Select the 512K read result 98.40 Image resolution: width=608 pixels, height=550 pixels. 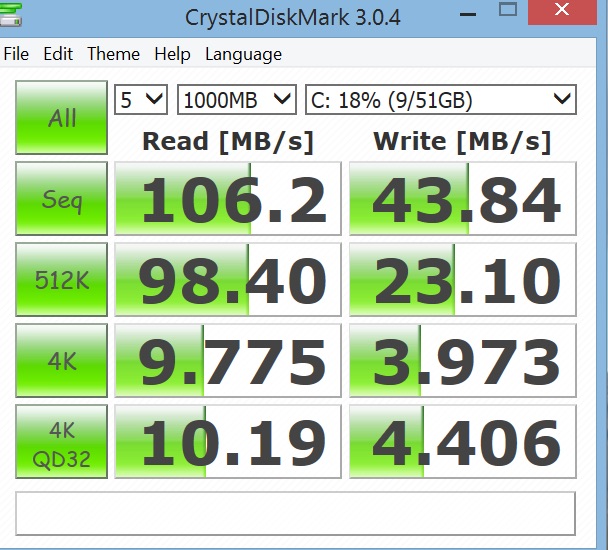(228, 280)
